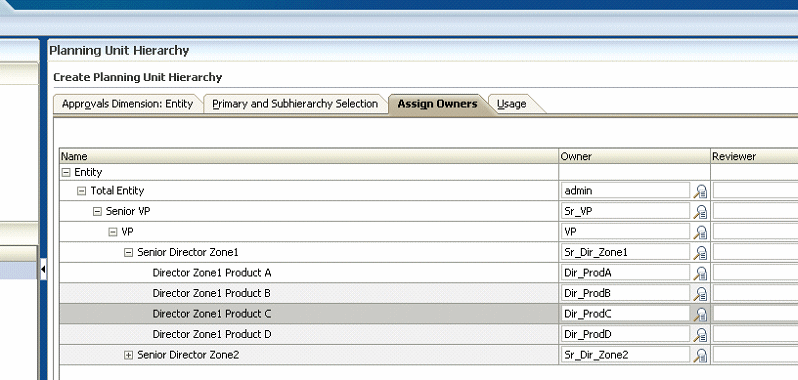The width and height of the screenshot is (798, 380).
Task: Click owner field containing Dir_ProdC
Action: point(625,314)
